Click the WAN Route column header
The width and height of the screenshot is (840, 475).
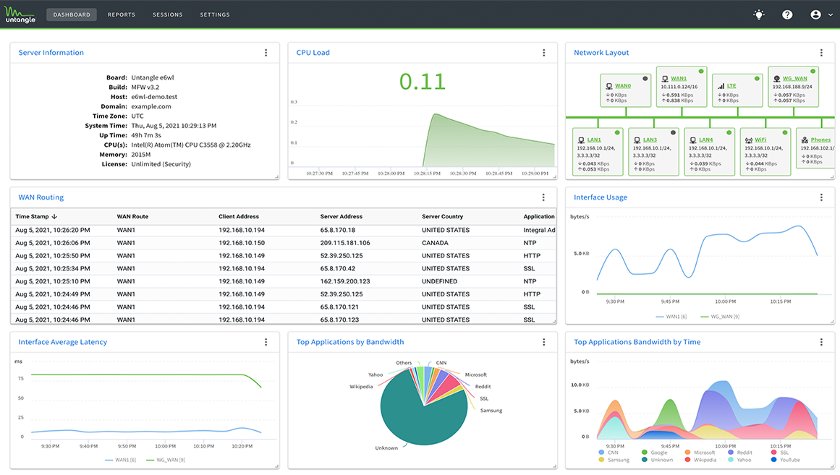pos(132,216)
